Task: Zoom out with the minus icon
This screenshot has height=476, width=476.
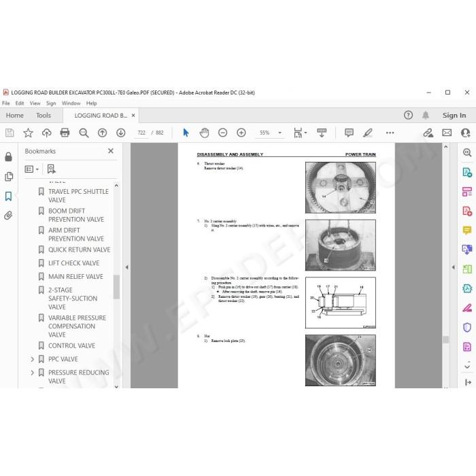Action: (x=222, y=133)
